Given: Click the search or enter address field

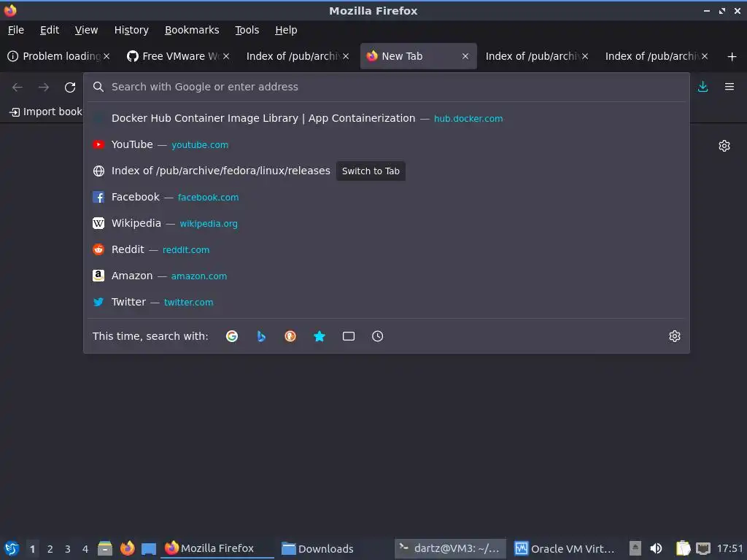Looking at the screenshot, I should pos(387,87).
